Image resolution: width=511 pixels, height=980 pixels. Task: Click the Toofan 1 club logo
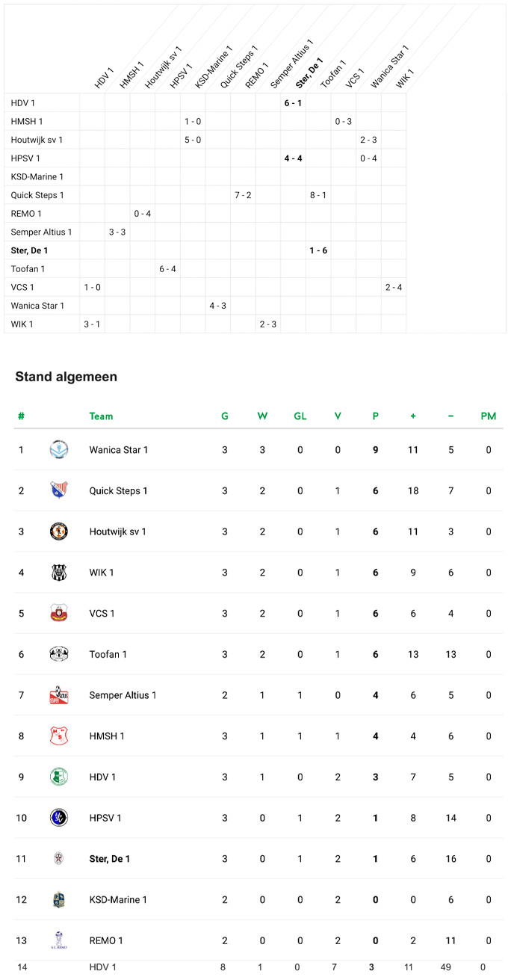coord(59,654)
